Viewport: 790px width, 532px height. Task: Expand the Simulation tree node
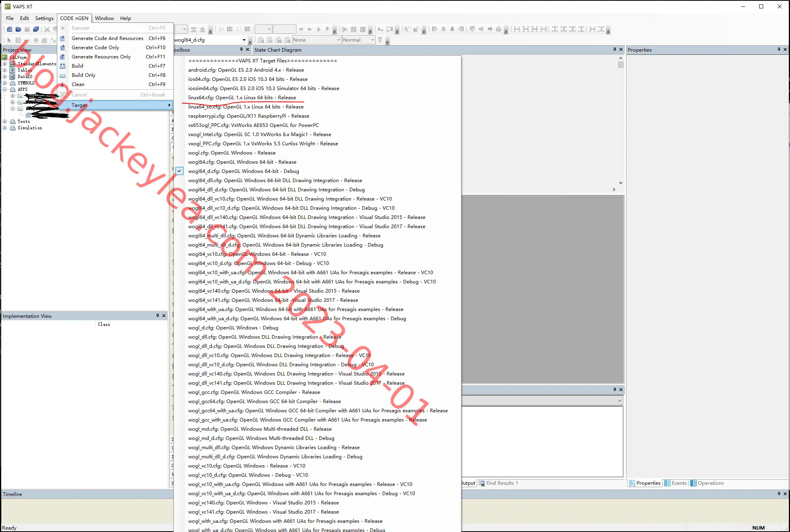(5, 128)
